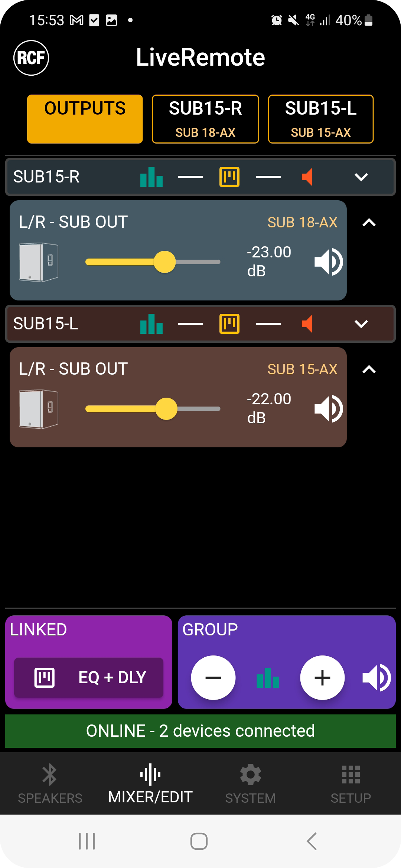Open level meter icon in SUB15-R row
401x868 pixels.
click(151, 177)
